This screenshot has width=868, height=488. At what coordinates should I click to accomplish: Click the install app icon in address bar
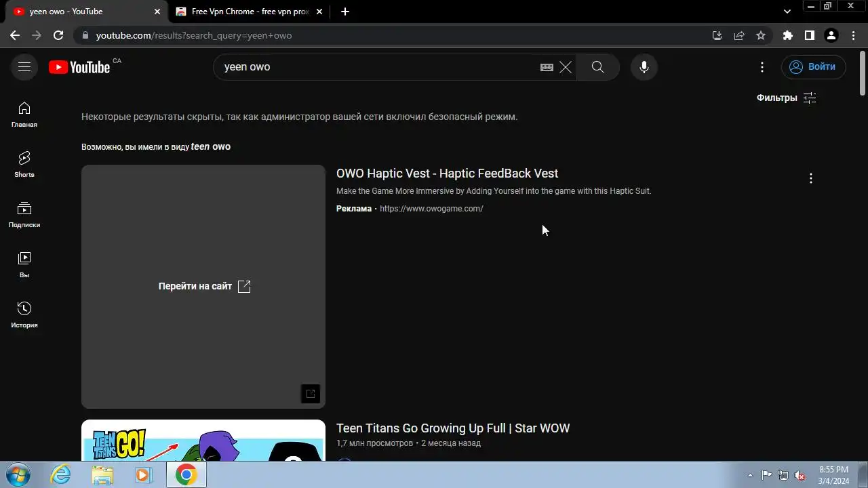[717, 35]
